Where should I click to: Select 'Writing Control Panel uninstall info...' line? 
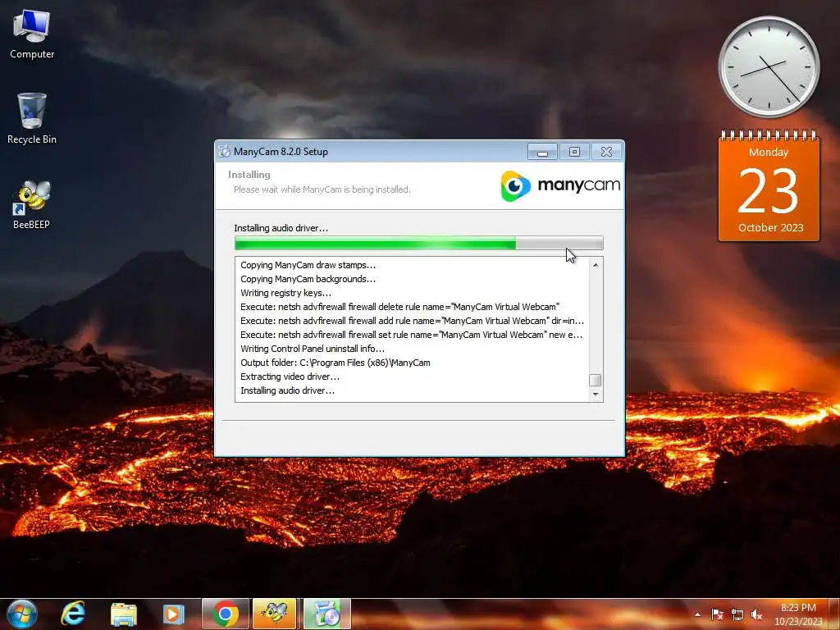click(313, 349)
